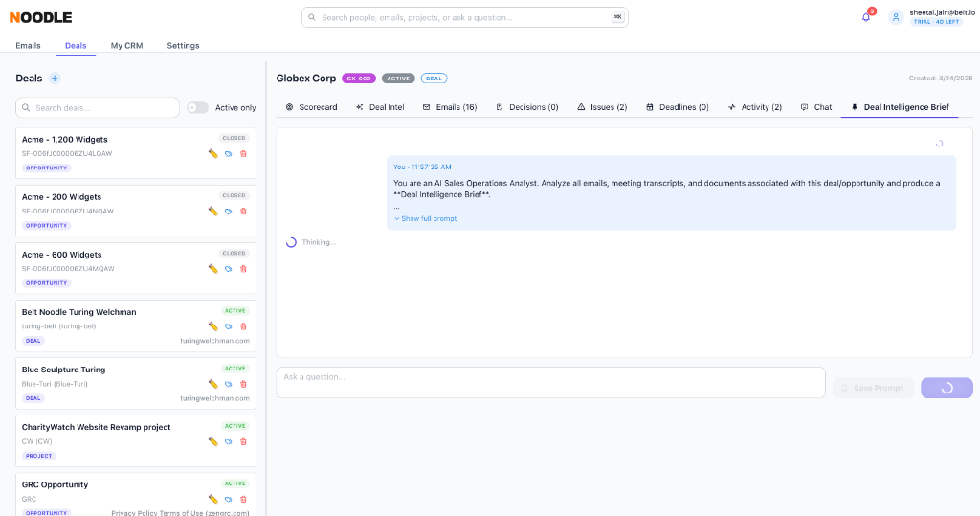Tag the Blue Sculpture Turing deal
The image size is (980, 516).
228,384
